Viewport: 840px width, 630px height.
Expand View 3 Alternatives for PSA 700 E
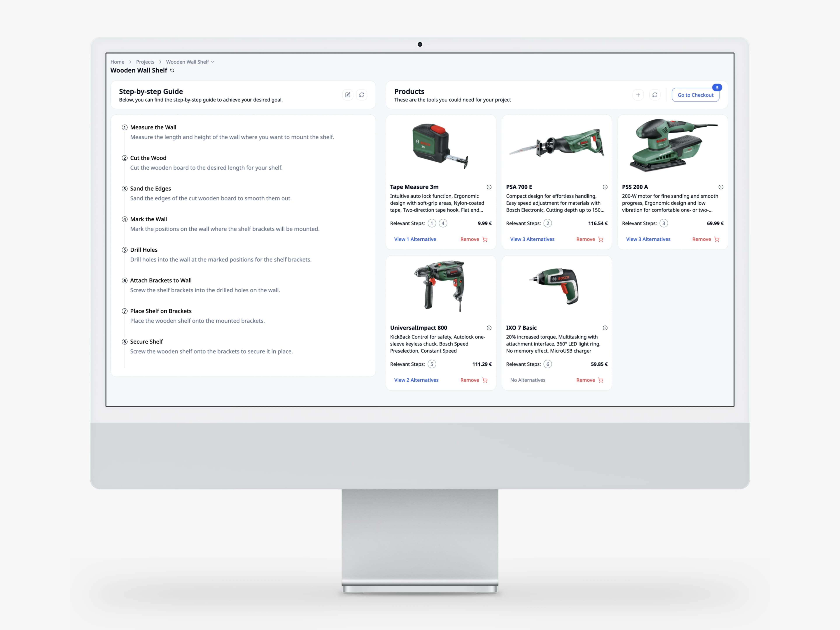tap(532, 239)
